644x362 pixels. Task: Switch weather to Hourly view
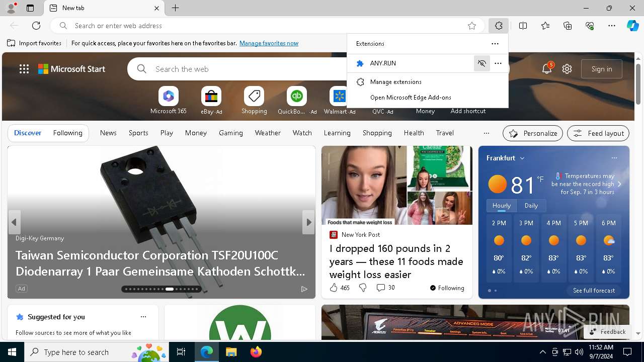coord(502,206)
